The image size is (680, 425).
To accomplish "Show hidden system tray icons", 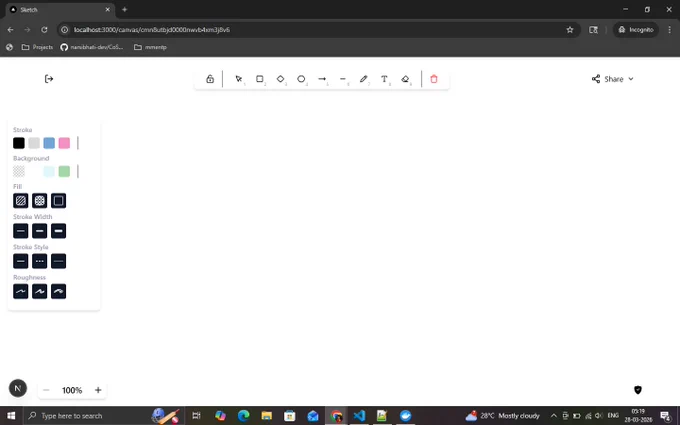I will [554, 415].
